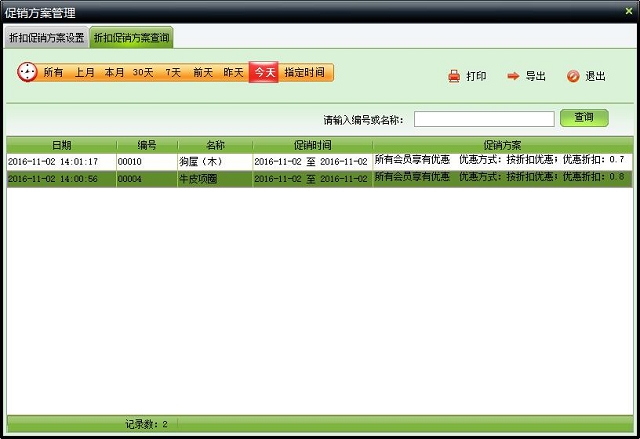The width and height of the screenshot is (640, 439).
Task: Click the 促销方案 column header
Action: coord(502,145)
